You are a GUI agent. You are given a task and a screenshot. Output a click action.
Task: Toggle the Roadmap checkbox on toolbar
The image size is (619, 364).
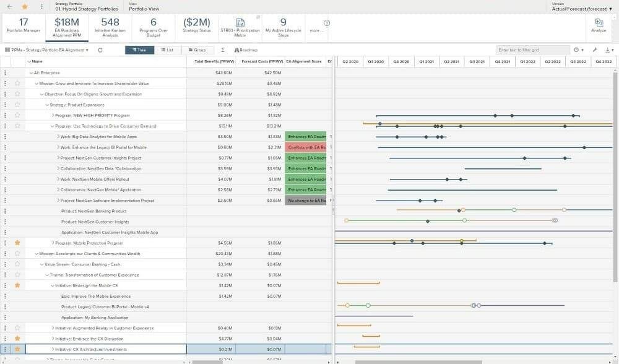[238, 50]
